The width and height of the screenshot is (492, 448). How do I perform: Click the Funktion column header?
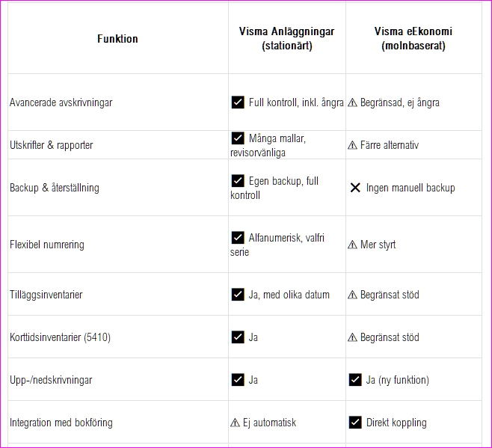(x=117, y=39)
